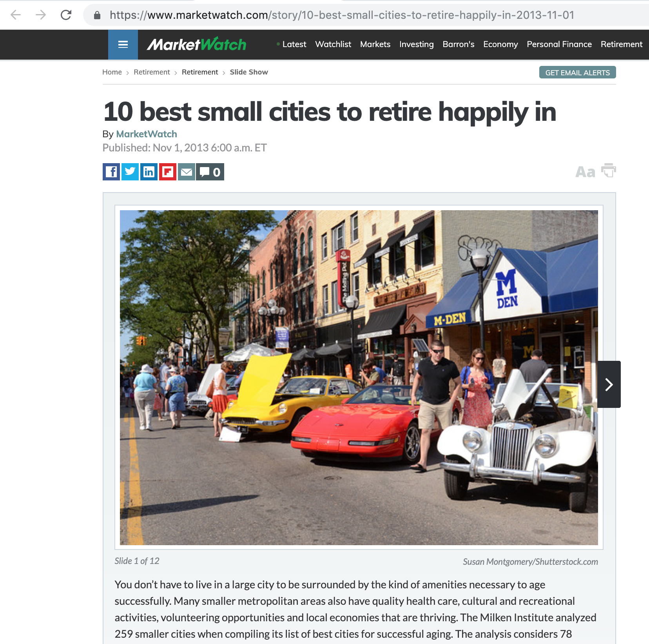Open the Personal Finance section
Image resolution: width=649 pixels, height=644 pixels.
tap(559, 44)
